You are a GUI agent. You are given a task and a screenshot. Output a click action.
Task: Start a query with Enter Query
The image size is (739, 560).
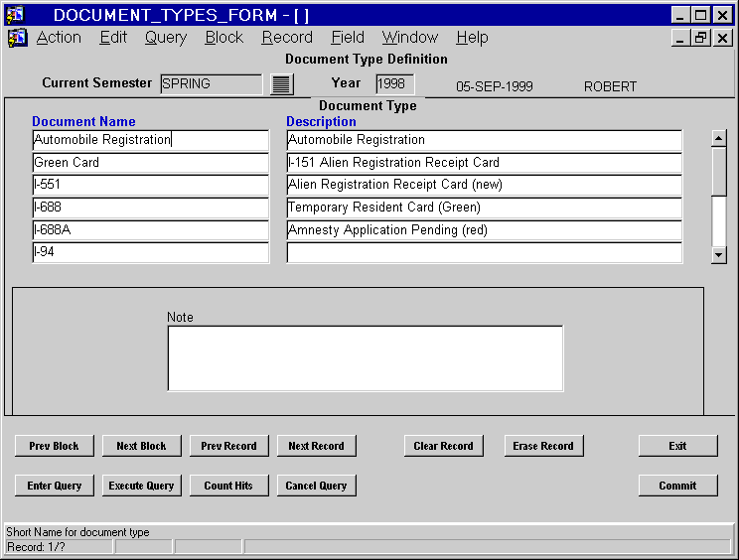coord(55,486)
